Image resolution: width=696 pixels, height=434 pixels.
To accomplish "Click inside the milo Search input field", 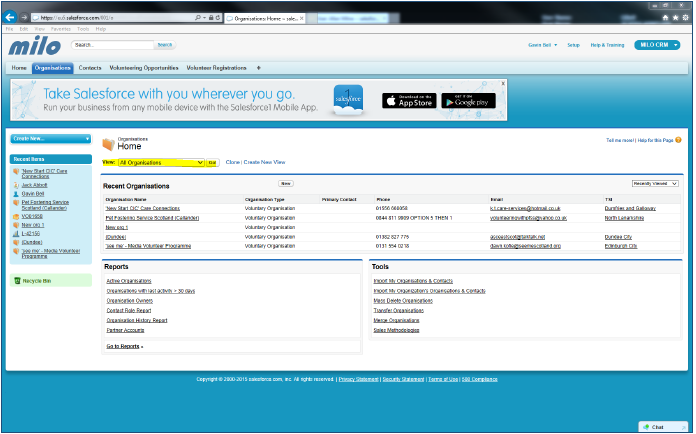I will pyautogui.click(x=113, y=45).
